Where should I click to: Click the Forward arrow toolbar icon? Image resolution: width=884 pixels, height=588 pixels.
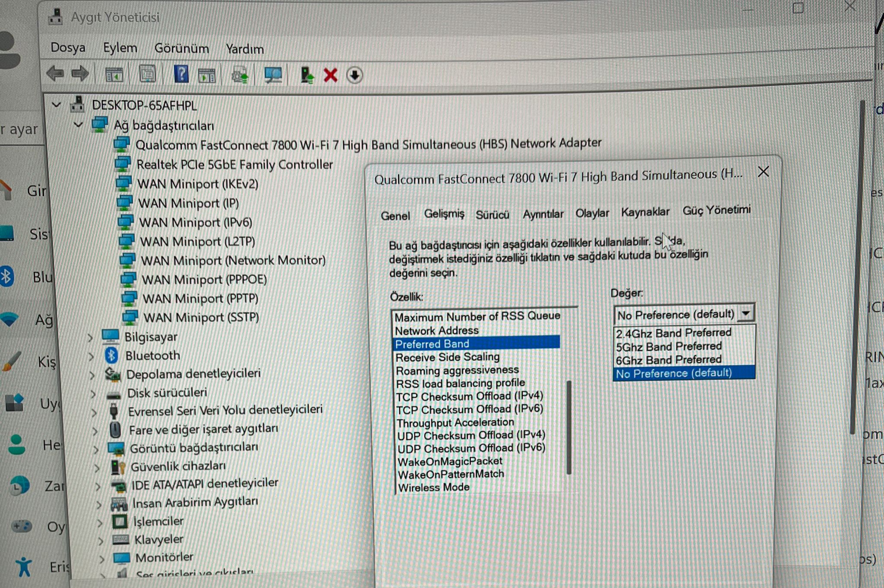click(80, 74)
